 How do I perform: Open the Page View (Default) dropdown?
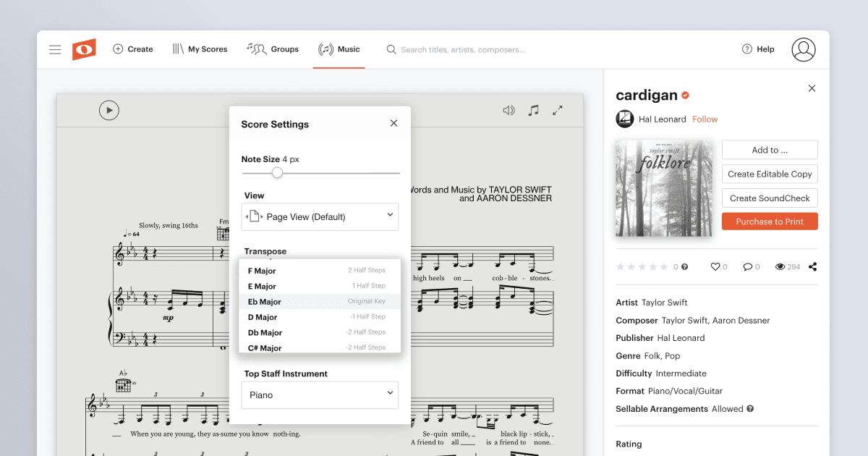tap(320, 216)
